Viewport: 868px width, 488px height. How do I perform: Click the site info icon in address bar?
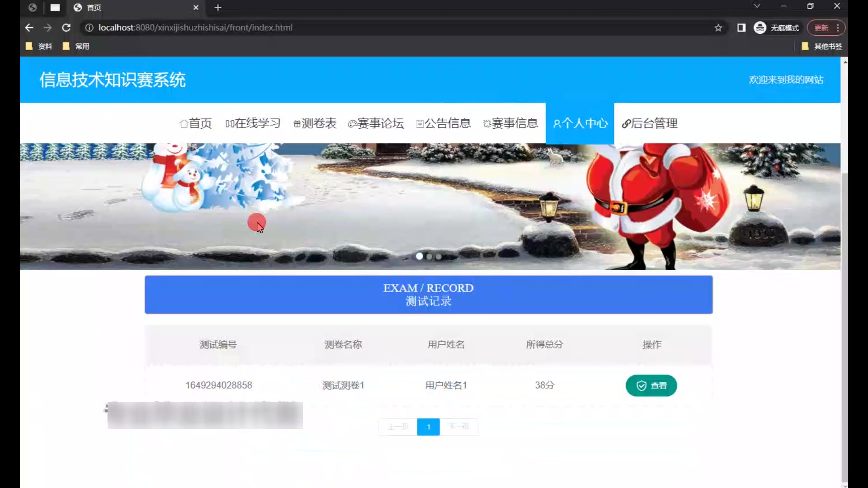90,28
